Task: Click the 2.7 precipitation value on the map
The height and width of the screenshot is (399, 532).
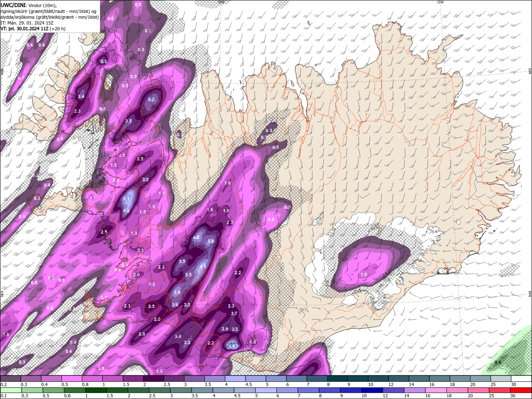Action: [234, 313]
